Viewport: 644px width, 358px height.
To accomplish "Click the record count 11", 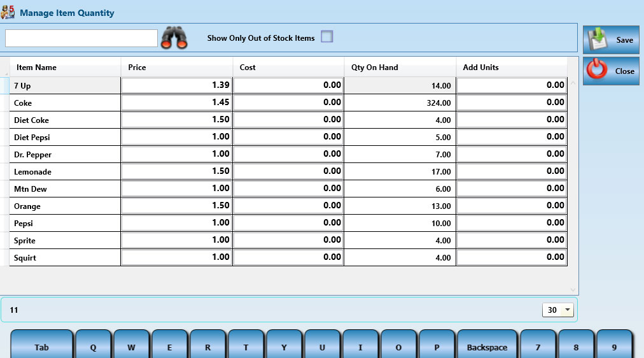I will click(x=14, y=310).
